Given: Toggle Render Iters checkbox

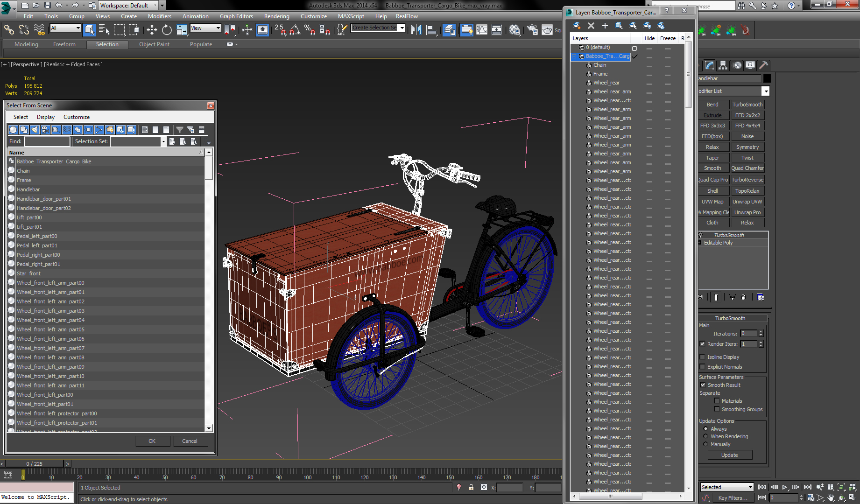Looking at the screenshot, I should click(703, 344).
